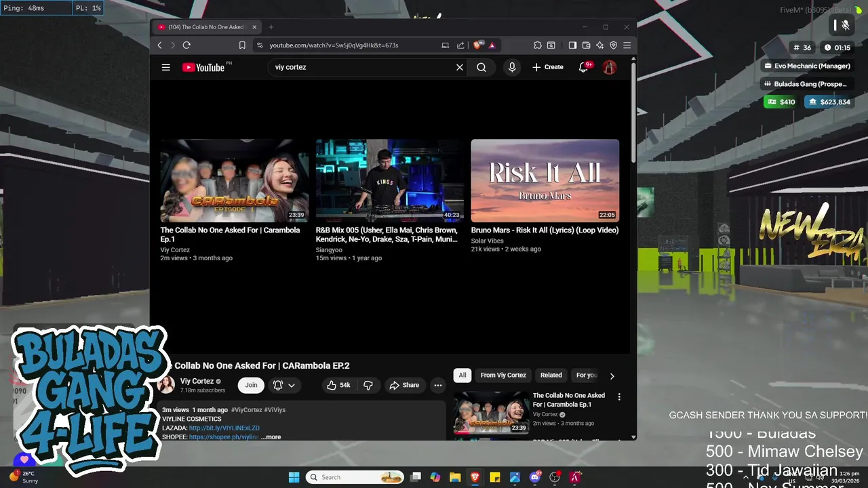
Task: Play the 'Risk It All' Bruno Mars thumbnail
Action: (545, 181)
